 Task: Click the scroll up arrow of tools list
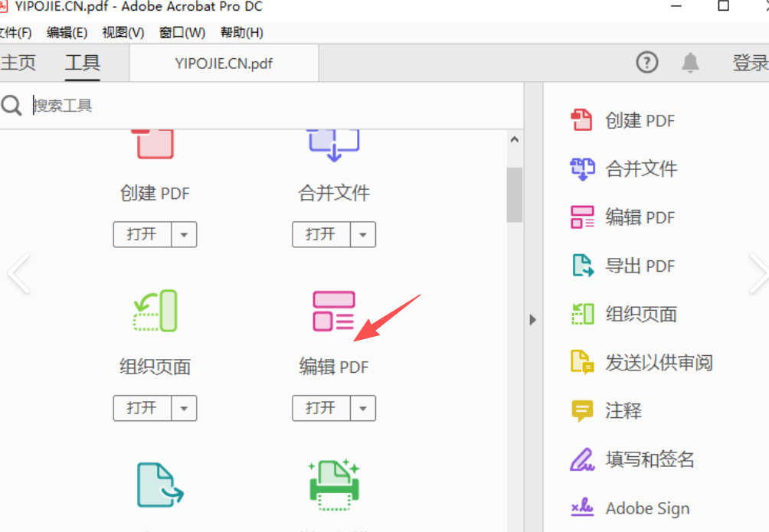point(515,140)
